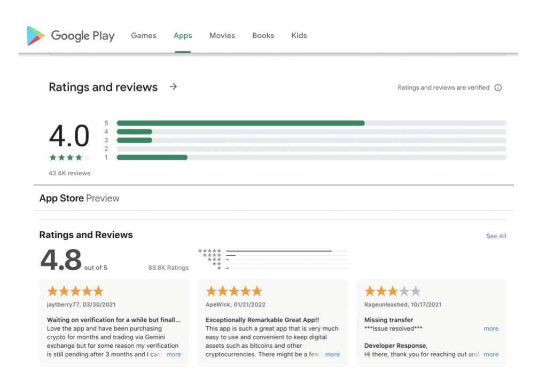Click the 5-star rating bar
The width and height of the screenshot is (547, 392).
[x=311, y=123]
